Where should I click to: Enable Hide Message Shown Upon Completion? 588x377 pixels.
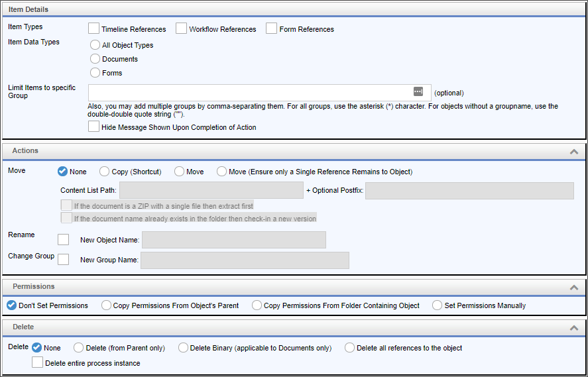[94, 127]
